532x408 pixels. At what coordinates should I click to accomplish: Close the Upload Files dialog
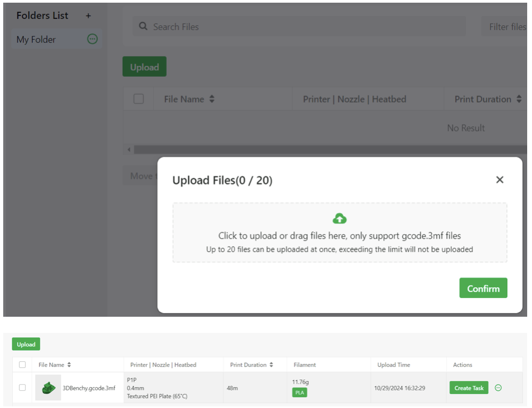pyautogui.click(x=500, y=180)
